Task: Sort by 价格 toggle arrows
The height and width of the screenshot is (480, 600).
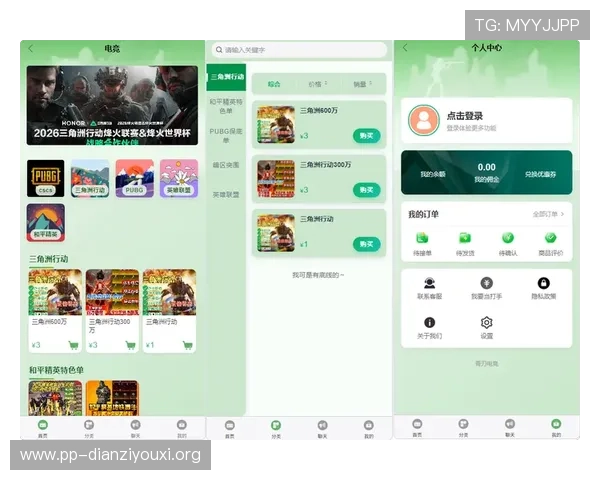Action: tap(326, 83)
